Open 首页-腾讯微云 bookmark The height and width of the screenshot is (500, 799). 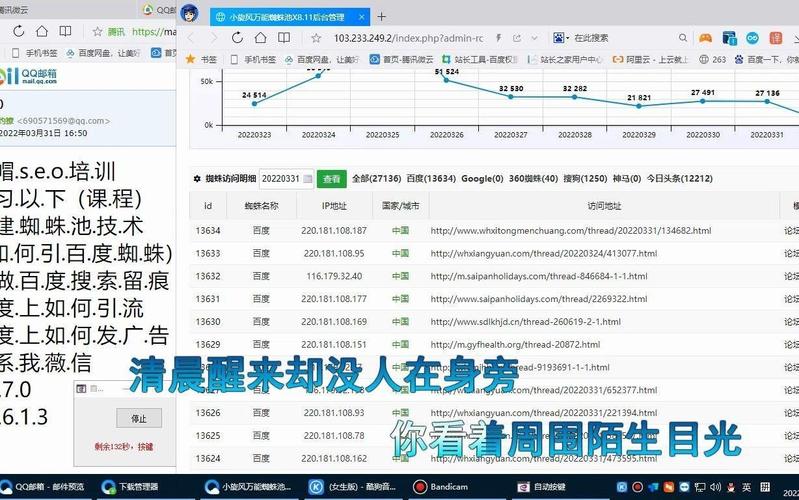click(x=401, y=59)
